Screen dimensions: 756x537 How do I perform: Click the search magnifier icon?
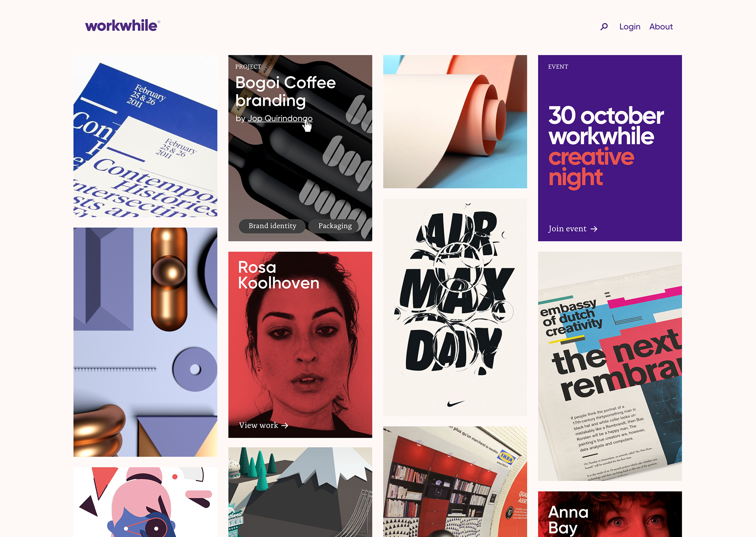pyautogui.click(x=604, y=27)
